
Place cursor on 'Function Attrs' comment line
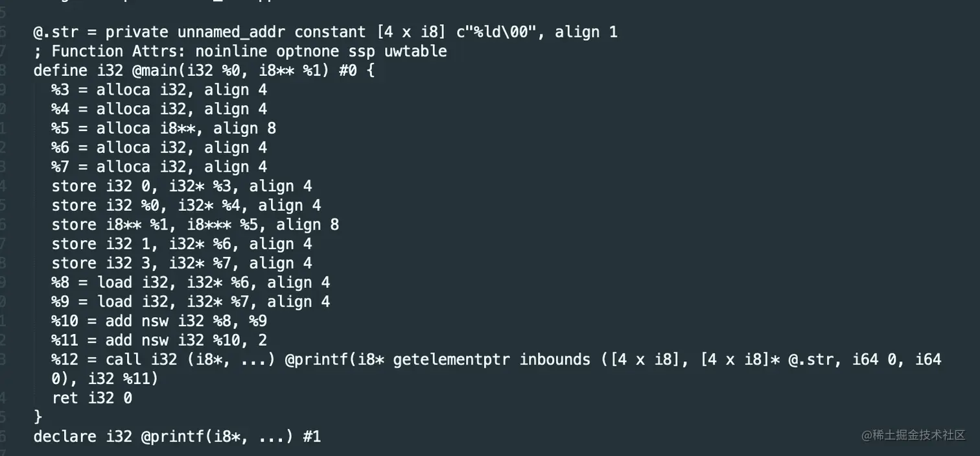click(x=240, y=51)
